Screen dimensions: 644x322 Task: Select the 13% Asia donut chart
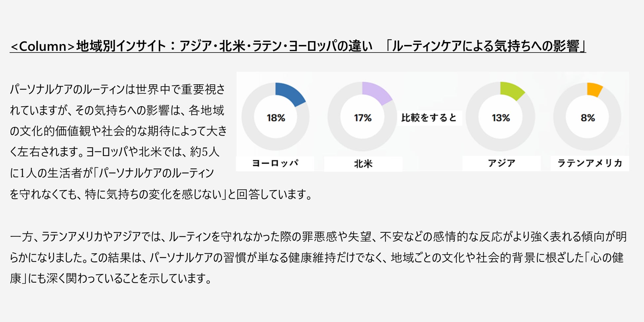click(500, 117)
